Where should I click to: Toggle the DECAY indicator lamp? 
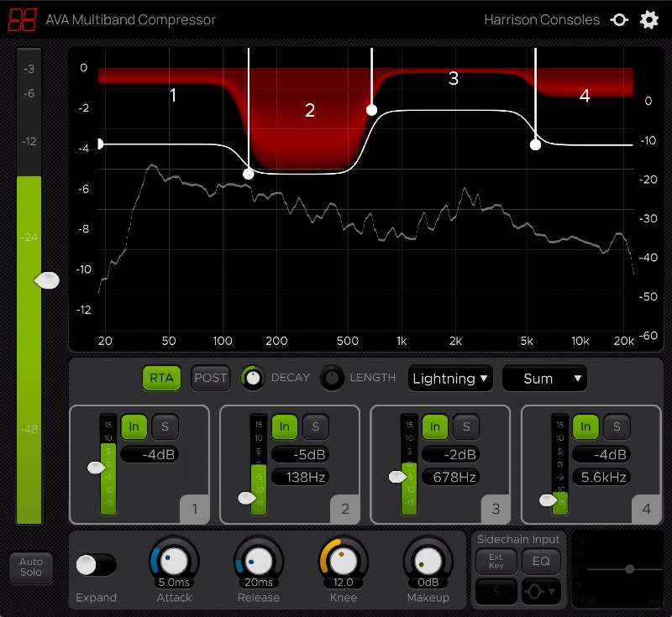tap(253, 378)
